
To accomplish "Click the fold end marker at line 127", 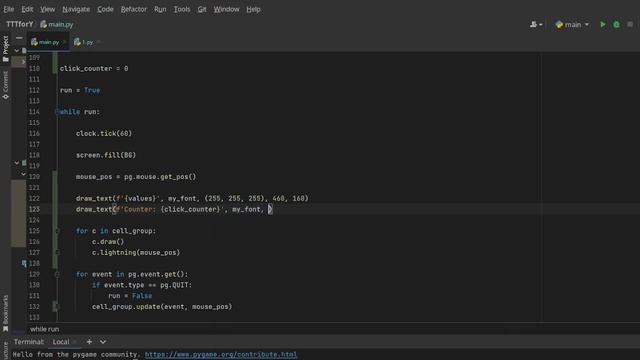I will pos(57,253).
